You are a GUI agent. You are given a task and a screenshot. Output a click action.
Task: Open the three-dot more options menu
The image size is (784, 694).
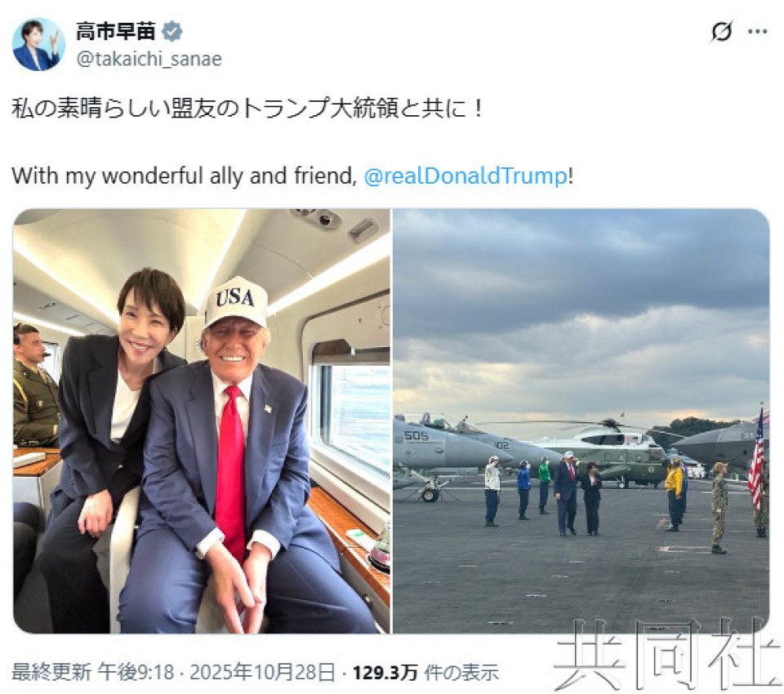click(758, 32)
